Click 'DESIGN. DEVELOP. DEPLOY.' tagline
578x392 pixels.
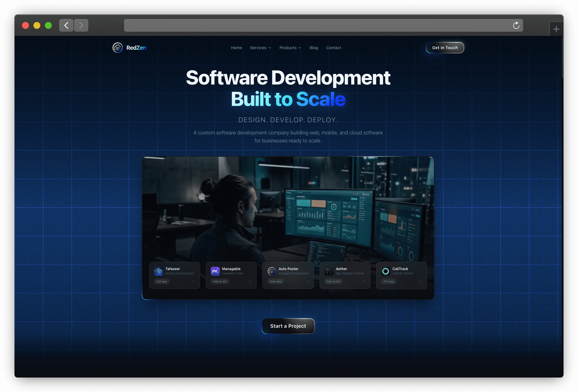pos(288,120)
